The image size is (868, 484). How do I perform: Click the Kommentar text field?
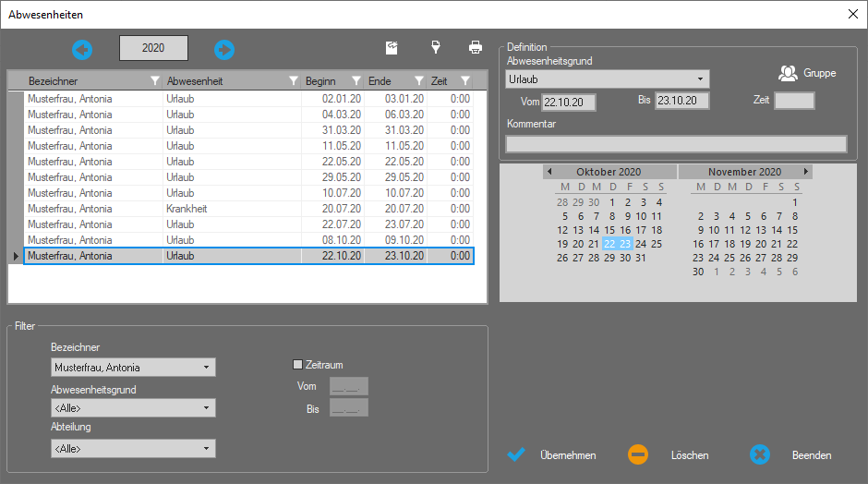(x=676, y=143)
